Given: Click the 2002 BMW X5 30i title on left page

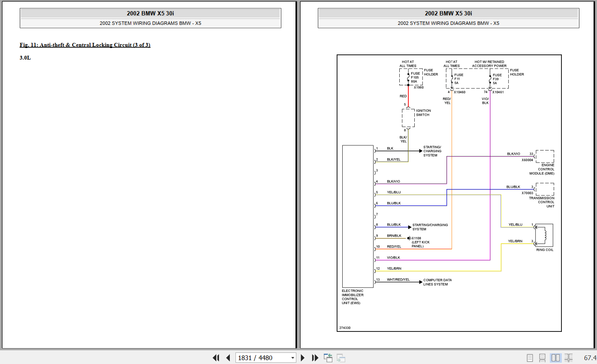Looking at the screenshot, I should (x=151, y=13).
